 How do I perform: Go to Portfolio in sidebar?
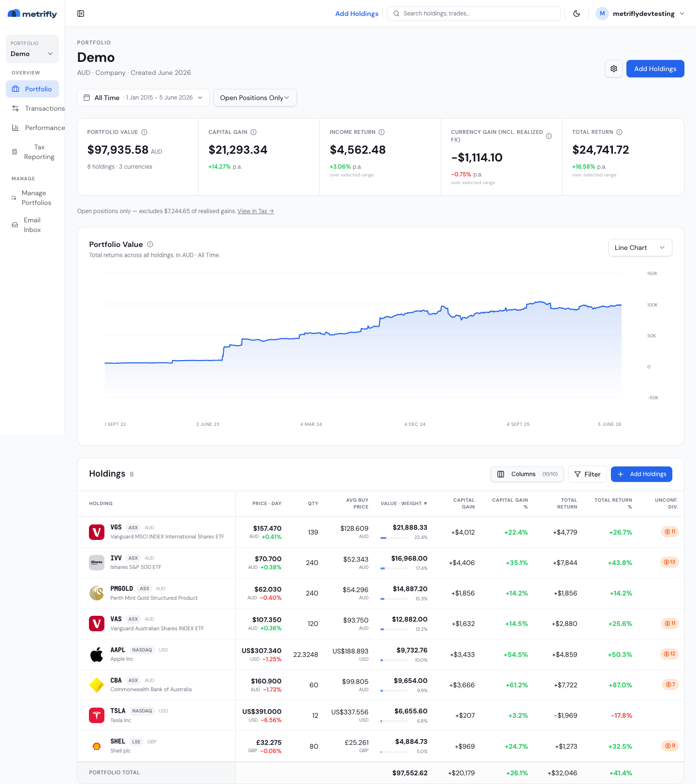coord(32,89)
